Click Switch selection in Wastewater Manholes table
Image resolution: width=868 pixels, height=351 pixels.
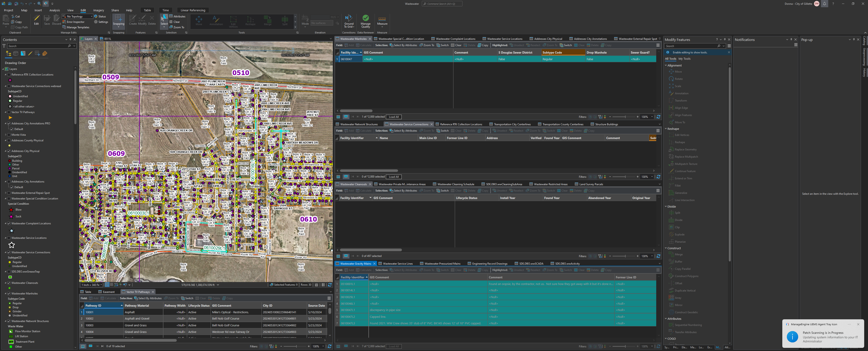pos(442,45)
